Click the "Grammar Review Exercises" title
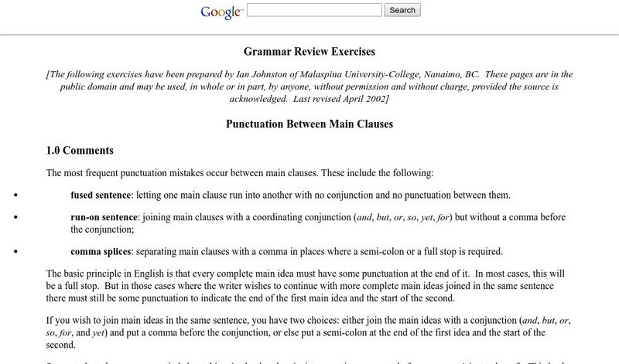This screenshot has height=364, width=619. 309,53
